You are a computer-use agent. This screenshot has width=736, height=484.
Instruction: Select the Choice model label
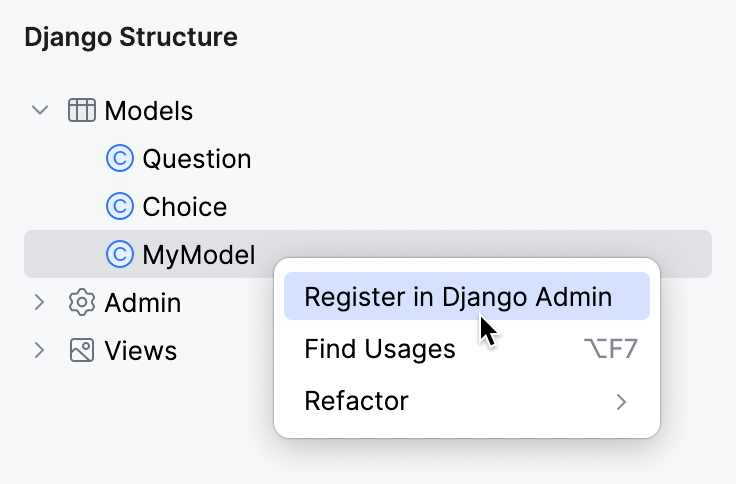pos(185,206)
